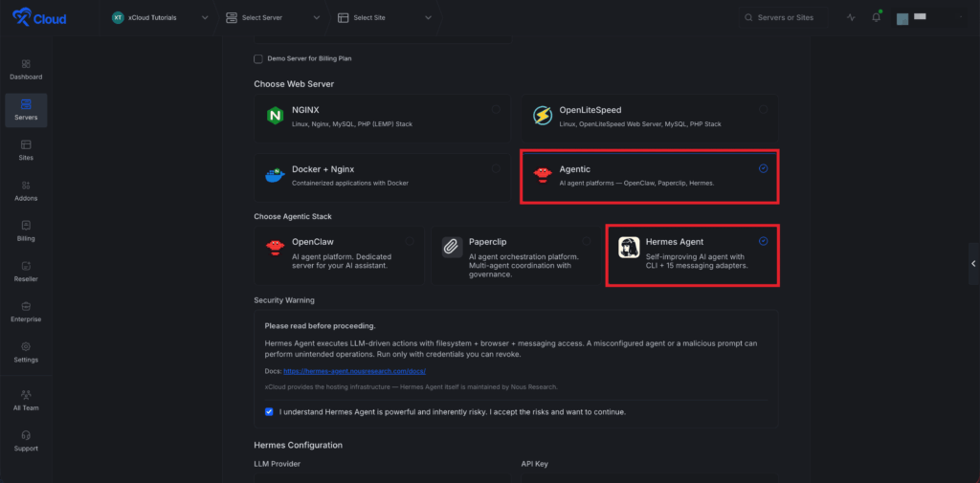Open Settings gear in sidebar

pyautogui.click(x=26, y=352)
